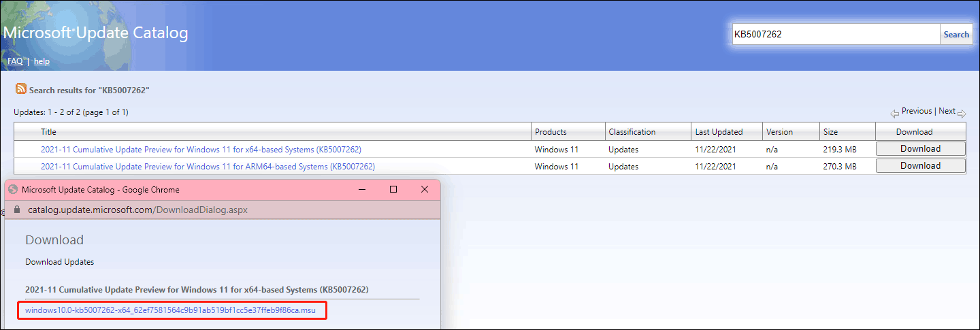Viewport: 980px width, 330px height.
Task: Sort by the Size column header
Action: (x=830, y=132)
